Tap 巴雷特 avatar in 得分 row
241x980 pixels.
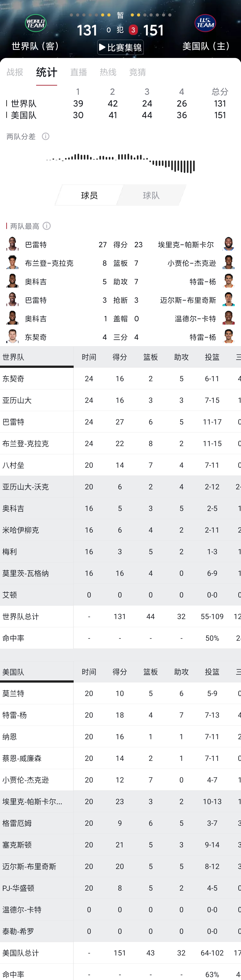tap(12, 244)
